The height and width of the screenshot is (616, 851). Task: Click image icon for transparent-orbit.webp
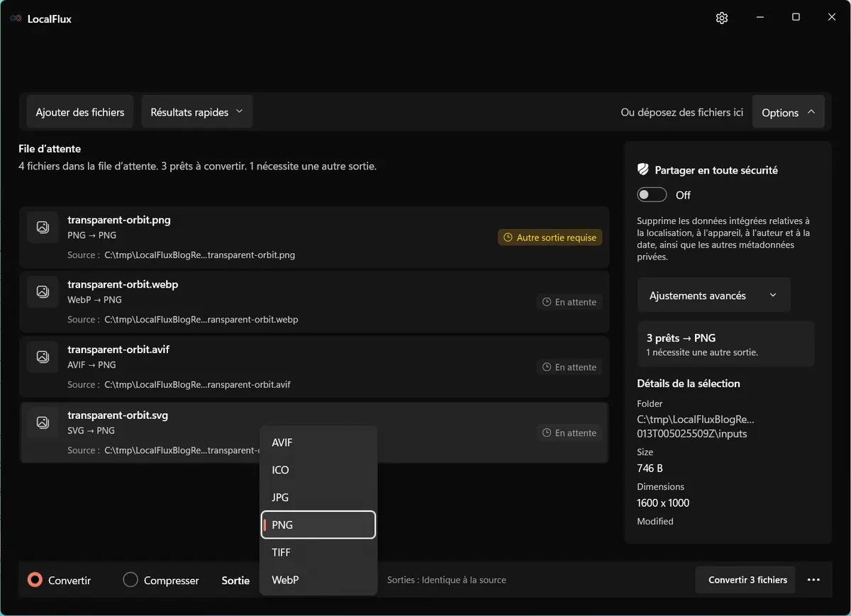coord(43,291)
